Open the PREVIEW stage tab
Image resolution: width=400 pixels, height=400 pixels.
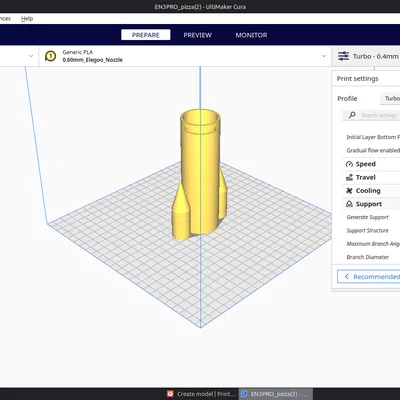click(197, 35)
